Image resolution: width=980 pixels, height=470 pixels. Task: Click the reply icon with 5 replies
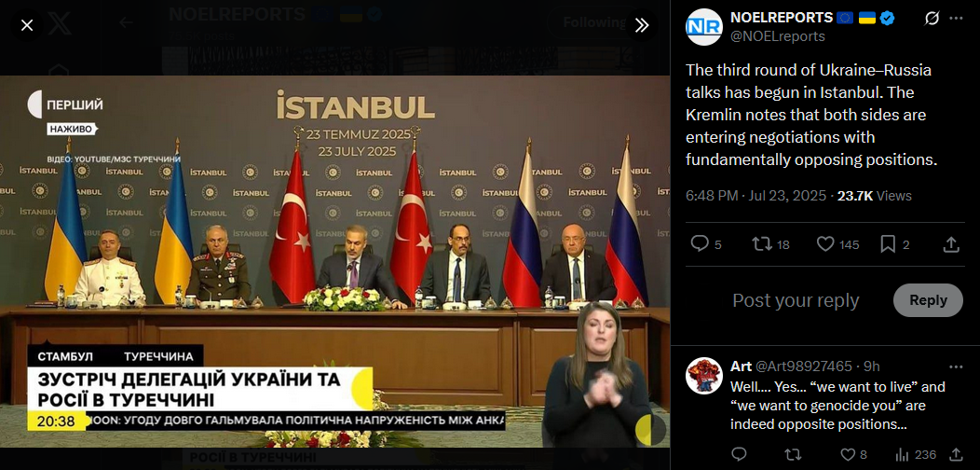(x=705, y=244)
